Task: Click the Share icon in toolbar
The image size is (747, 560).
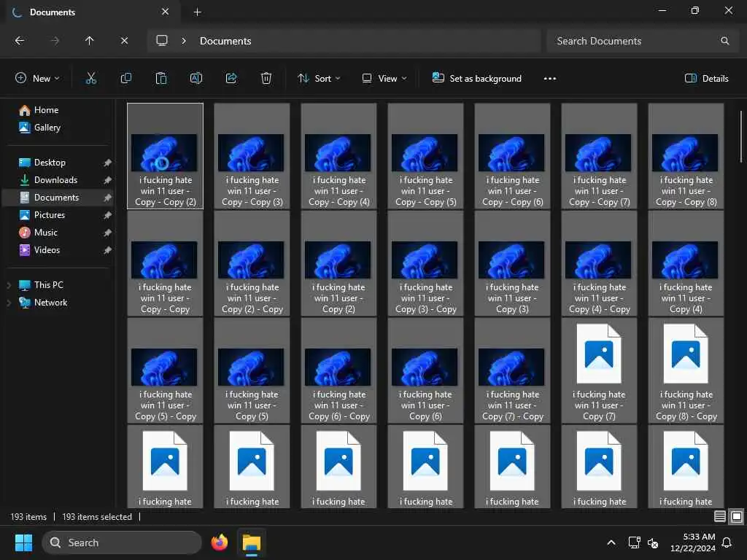Action: click(231, 79)
